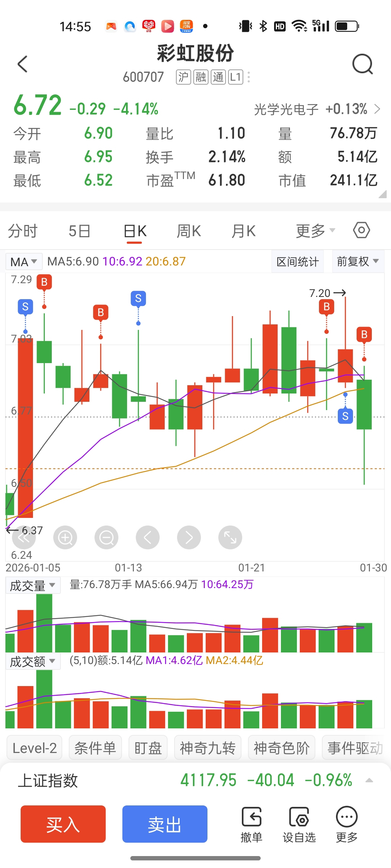391x868 pixels.
Task: Tap the bottom B marker near 01-30
Action: coord(364,335)
